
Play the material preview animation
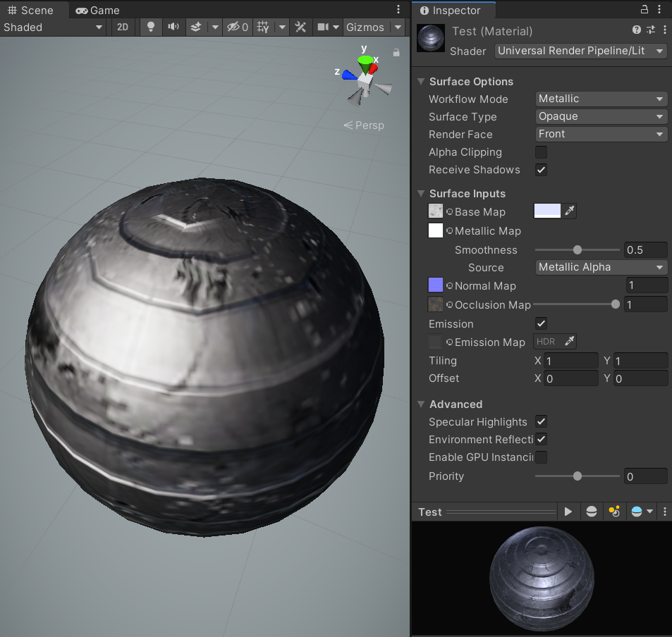click(568, 512)
